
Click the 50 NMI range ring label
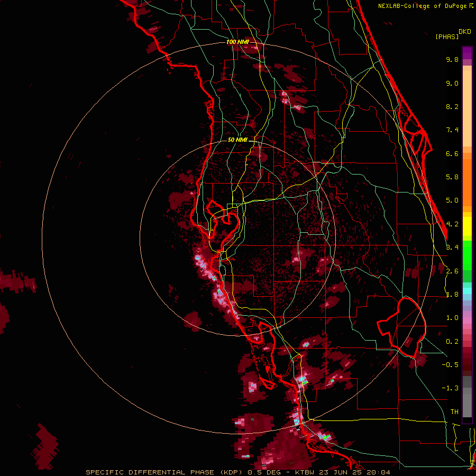point(237,140)
